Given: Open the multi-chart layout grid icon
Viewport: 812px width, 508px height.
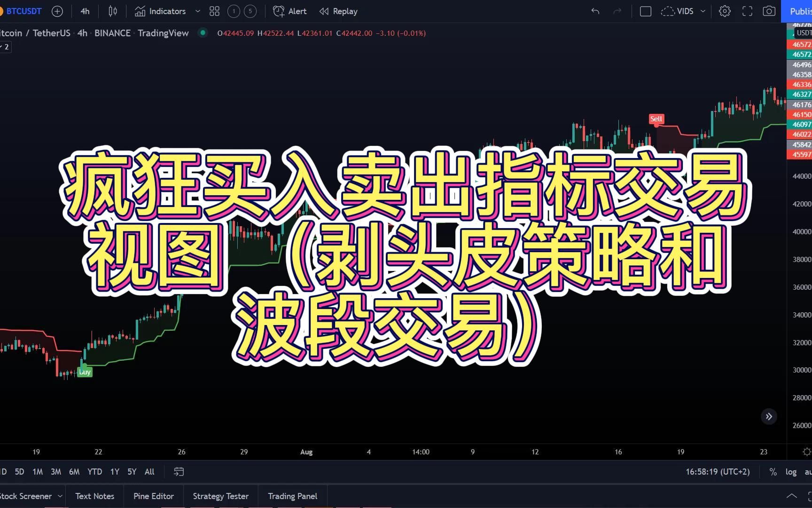Looking at the screenshot, I should coord(214,11).
